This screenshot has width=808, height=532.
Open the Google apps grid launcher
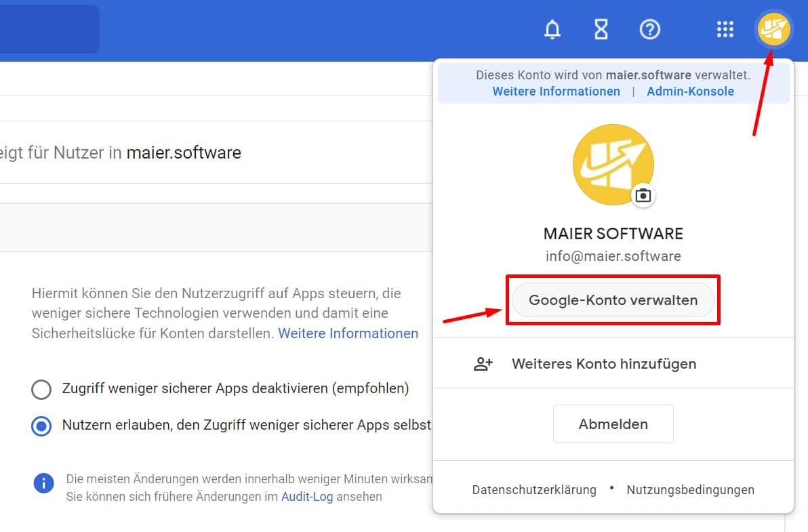pyautogui.click(x=725, y=30)
